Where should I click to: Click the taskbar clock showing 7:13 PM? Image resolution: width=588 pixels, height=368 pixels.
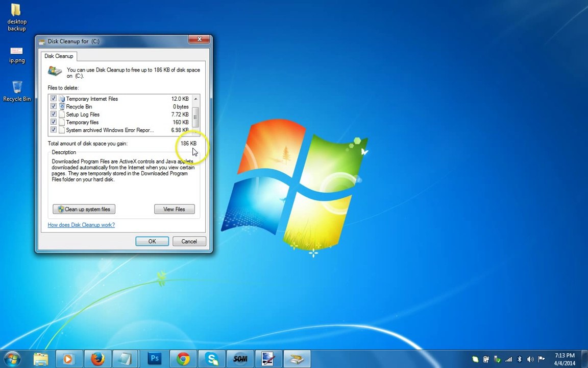565,359
